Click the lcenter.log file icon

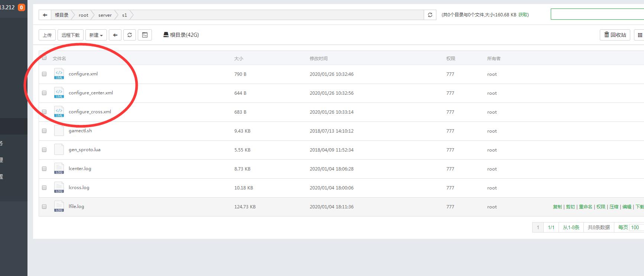(59, 169)
